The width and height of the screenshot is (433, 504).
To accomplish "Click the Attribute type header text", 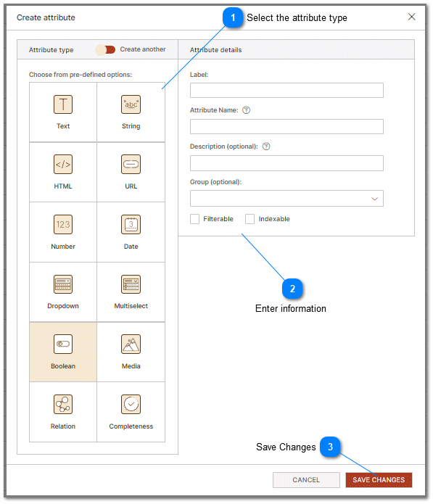I will (x=51, y=50).
